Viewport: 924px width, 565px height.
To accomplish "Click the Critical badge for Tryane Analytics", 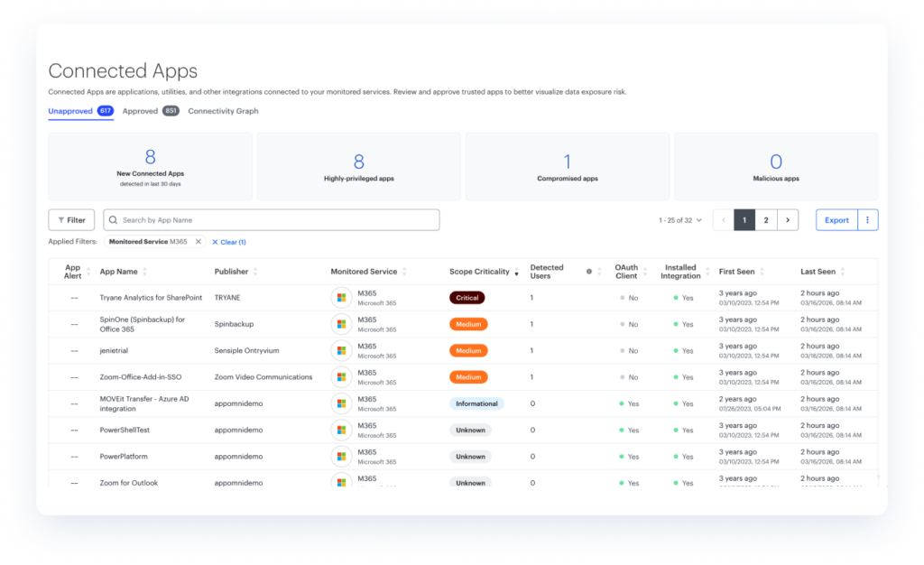I will 467,298.
